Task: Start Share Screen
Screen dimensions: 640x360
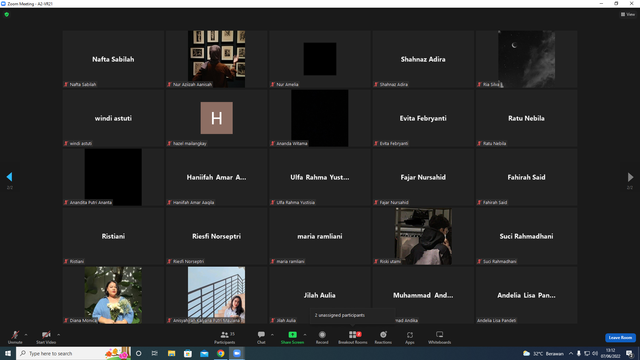Action: coord(292,337)
